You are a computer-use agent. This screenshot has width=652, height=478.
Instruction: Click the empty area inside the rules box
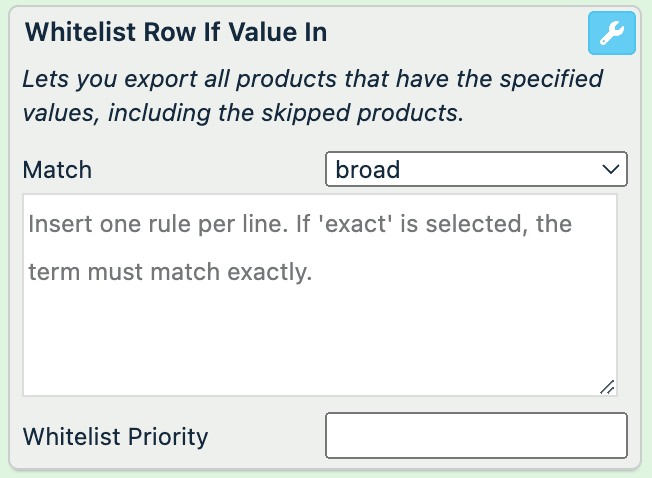click(x=320, y=340)
